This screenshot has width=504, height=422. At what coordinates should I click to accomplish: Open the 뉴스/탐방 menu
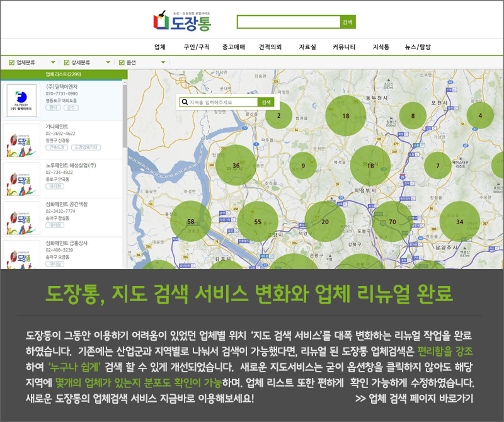pyautogui.click(x=418, y=47)
